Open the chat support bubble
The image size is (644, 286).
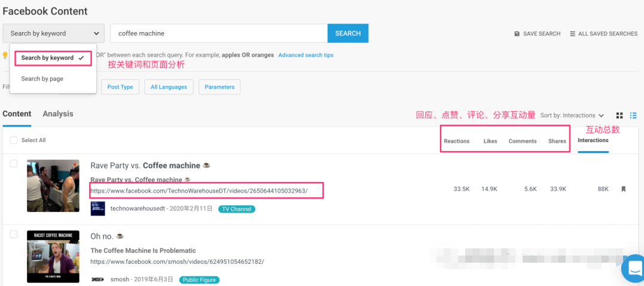(x=634, y=268)
